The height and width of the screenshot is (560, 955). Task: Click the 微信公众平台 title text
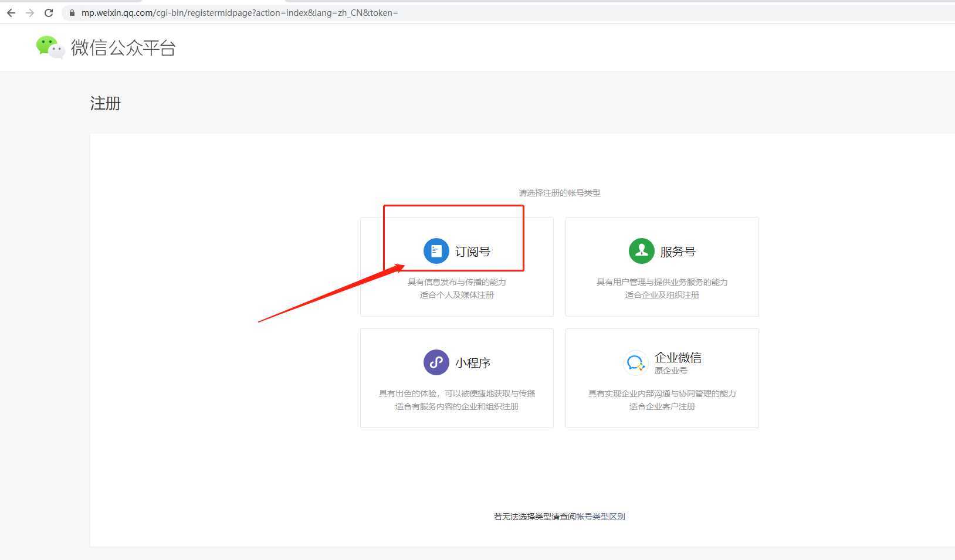[x=123, y=47]
